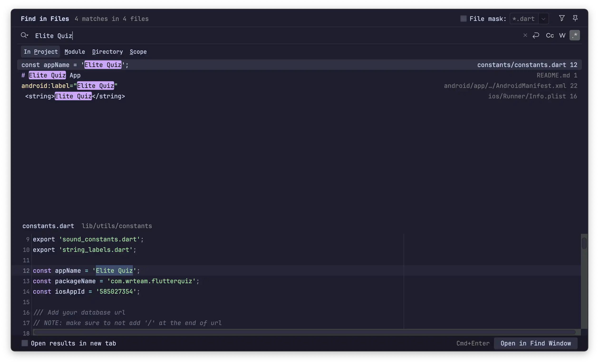Screen dimensions: 599x364
Task: Click the filter search results icon
Action: click(561, 18)
